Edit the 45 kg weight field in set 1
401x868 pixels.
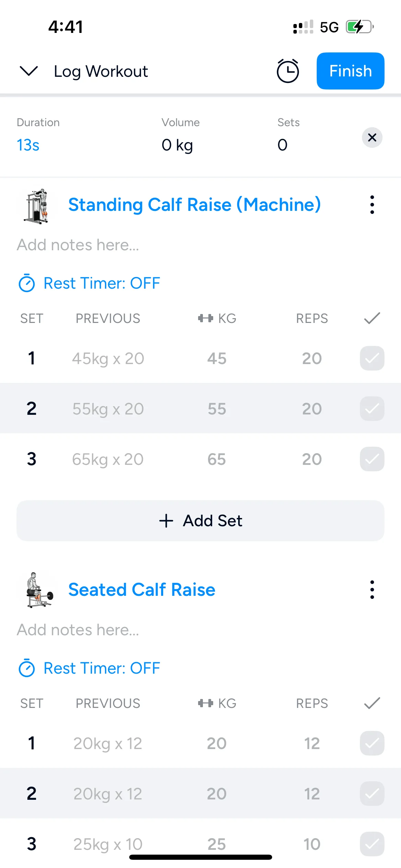click(217, 359)
